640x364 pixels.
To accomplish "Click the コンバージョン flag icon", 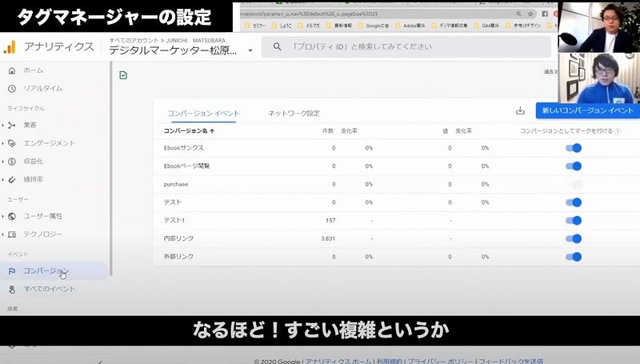I will click(x=12, y=271).
